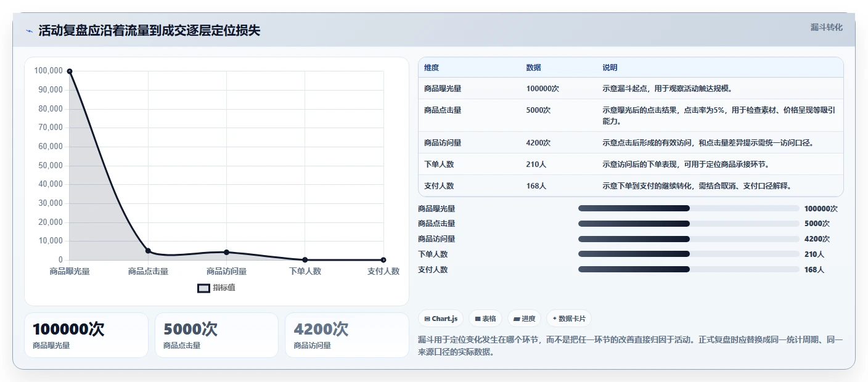Viewport: 868px width, 382px height.
Task: Click the 表格 tag
Action: click(x=485, y=319)
